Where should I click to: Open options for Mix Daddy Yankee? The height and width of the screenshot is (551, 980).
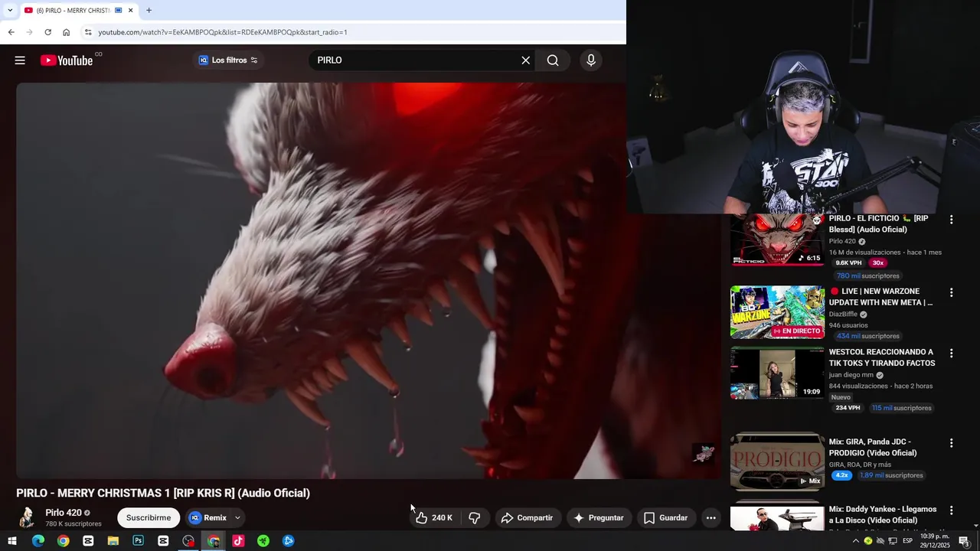click(951, 510)
